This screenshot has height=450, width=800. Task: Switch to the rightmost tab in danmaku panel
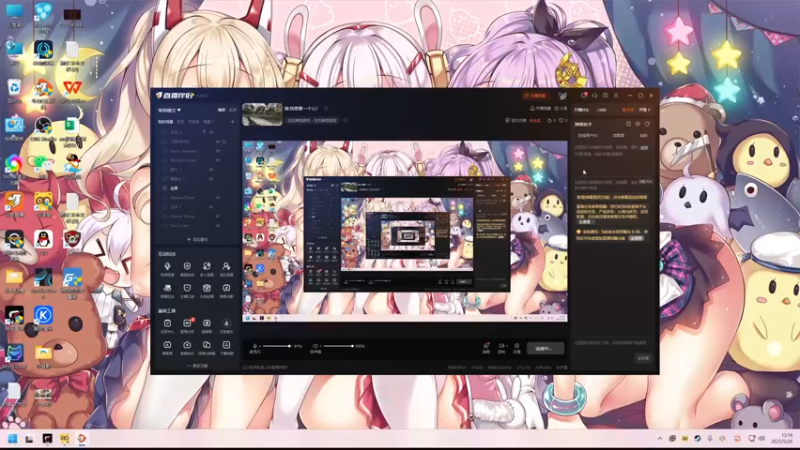pos(643,136)
